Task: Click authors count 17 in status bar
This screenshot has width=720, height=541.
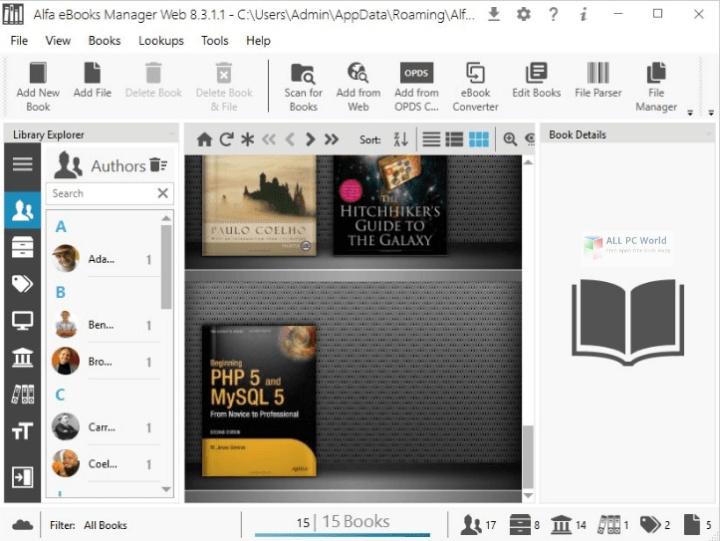Action: [478, 524]
